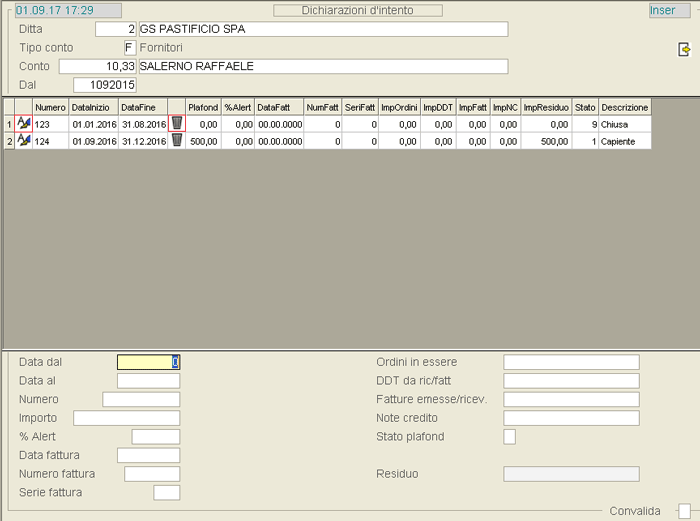Select the Note credito input field
The image size is (700, 521).
pos(570,418)
